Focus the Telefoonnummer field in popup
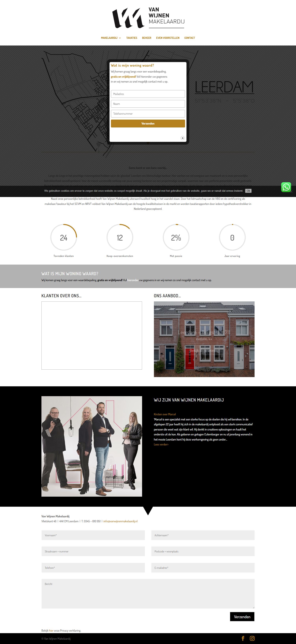Screen dimensions: 296x644 click(x=148, y=114)
